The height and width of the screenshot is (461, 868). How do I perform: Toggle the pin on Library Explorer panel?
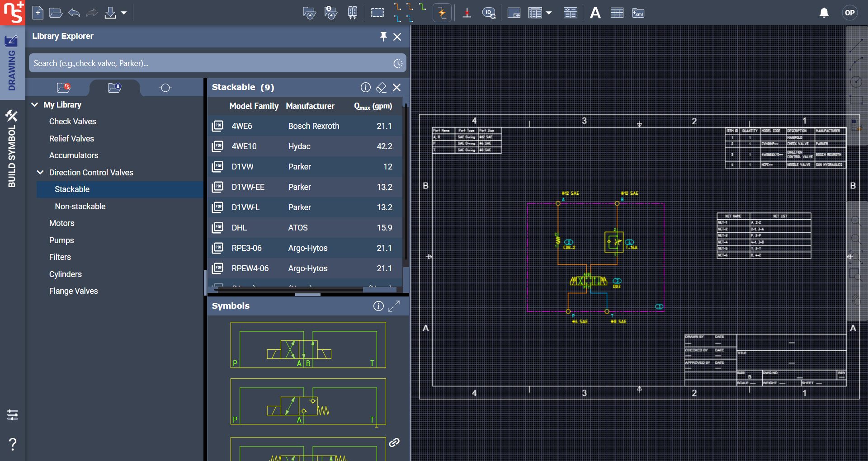(x=383, y=37)
